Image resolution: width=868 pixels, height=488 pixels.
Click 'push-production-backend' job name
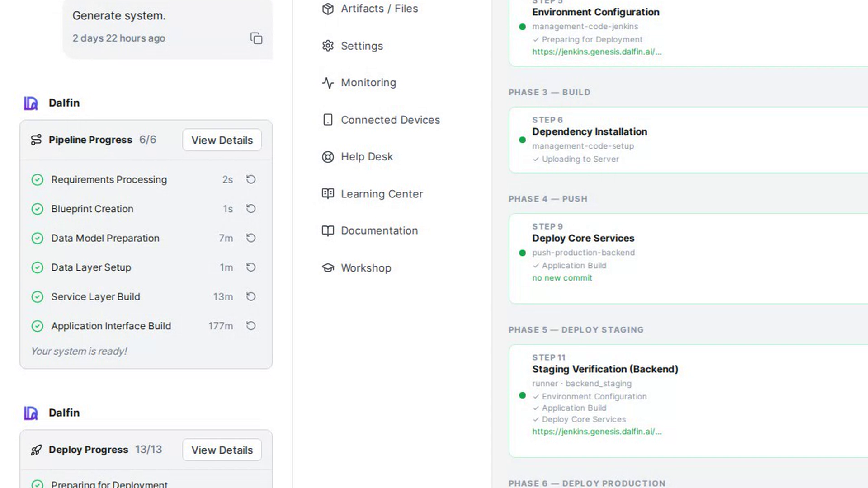pos(583,253)
